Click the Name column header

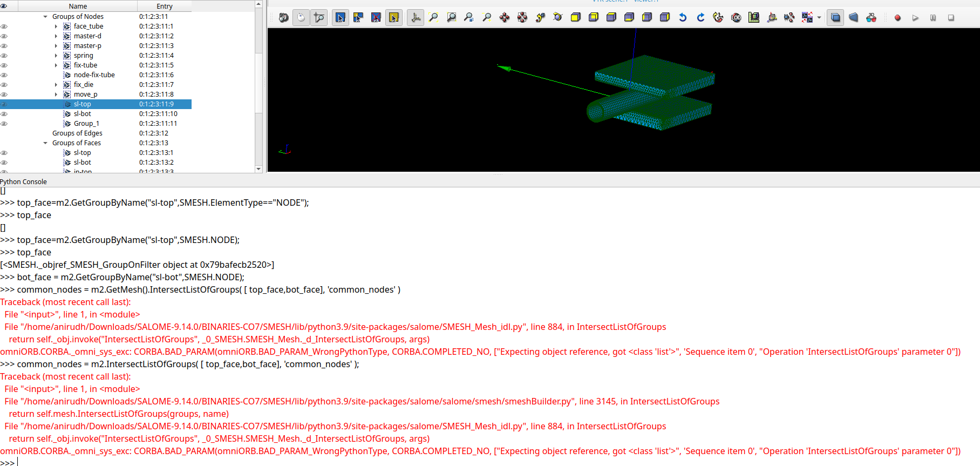point(78,6)
